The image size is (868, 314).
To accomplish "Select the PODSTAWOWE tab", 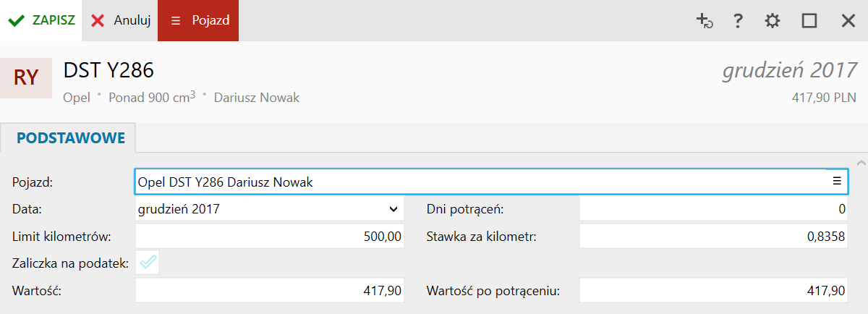I will [71, 137].
